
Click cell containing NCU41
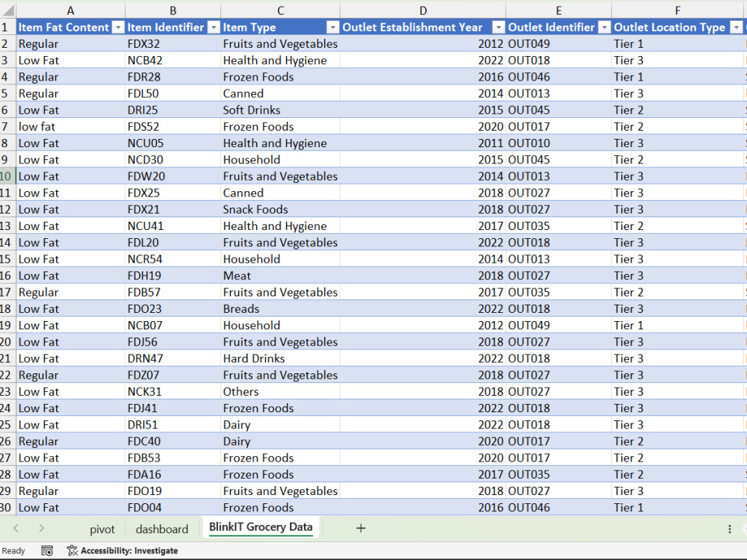(x=173, y=226)
